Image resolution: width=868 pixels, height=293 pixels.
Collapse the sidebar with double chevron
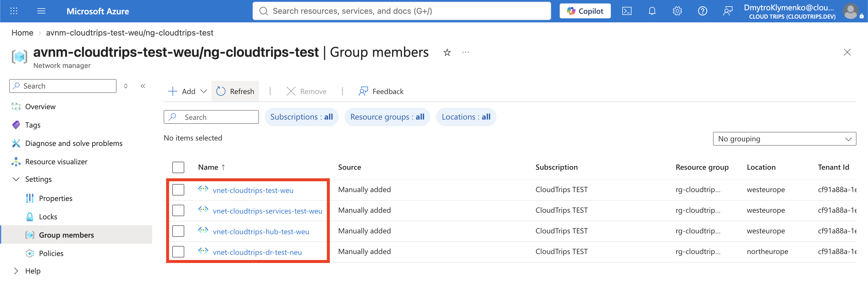click(143, 86)
